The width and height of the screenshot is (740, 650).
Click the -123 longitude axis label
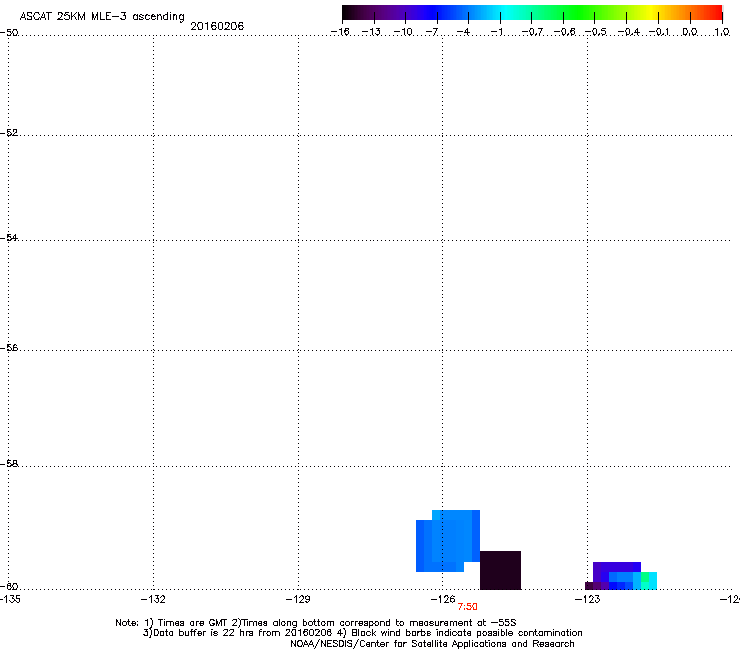coord(588,599)
